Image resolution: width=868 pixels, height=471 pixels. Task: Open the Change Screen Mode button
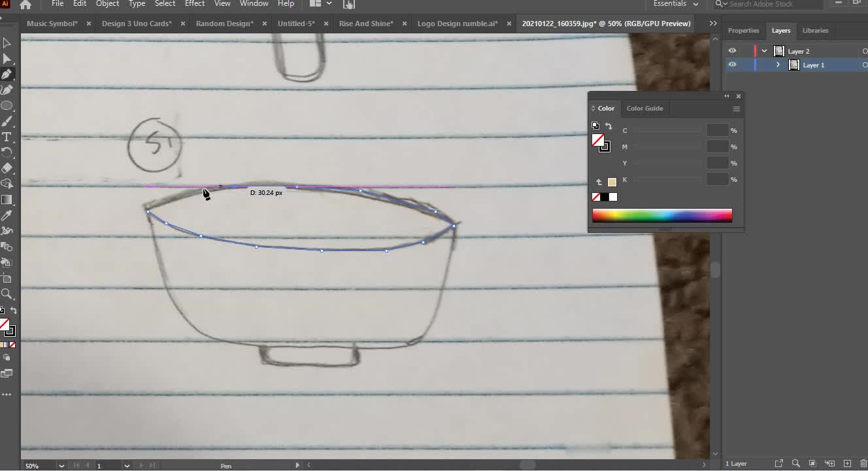point(7,374)
